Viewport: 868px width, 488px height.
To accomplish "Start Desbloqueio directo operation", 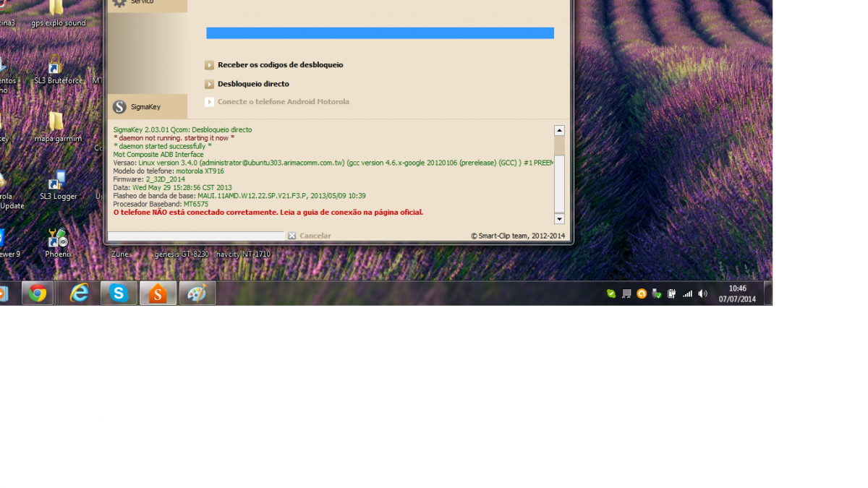I will coord(253,84).
